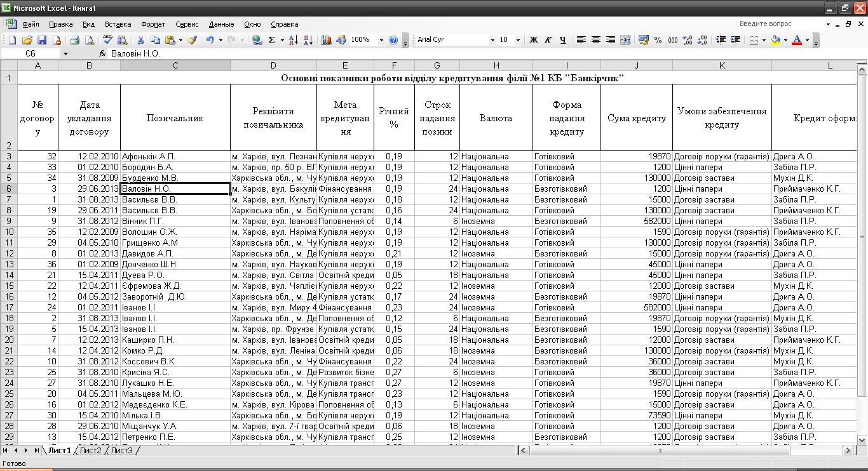Expand the fill color palette arrow

click(785, 40)
